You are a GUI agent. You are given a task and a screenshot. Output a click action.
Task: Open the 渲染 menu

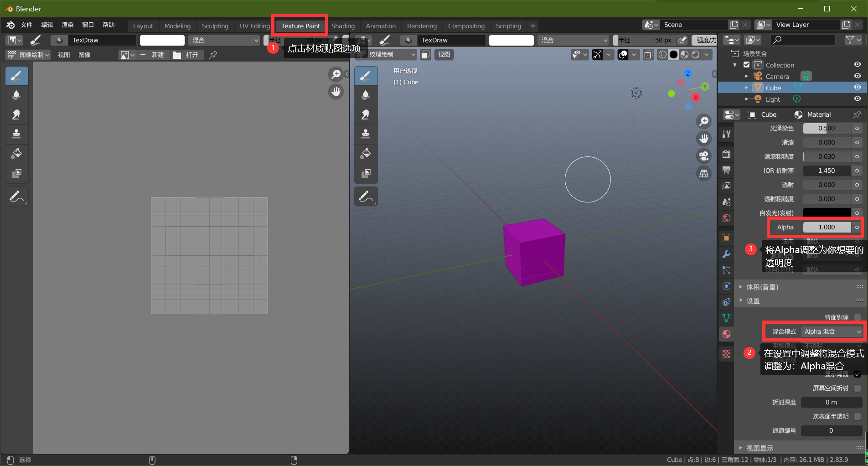67,25
